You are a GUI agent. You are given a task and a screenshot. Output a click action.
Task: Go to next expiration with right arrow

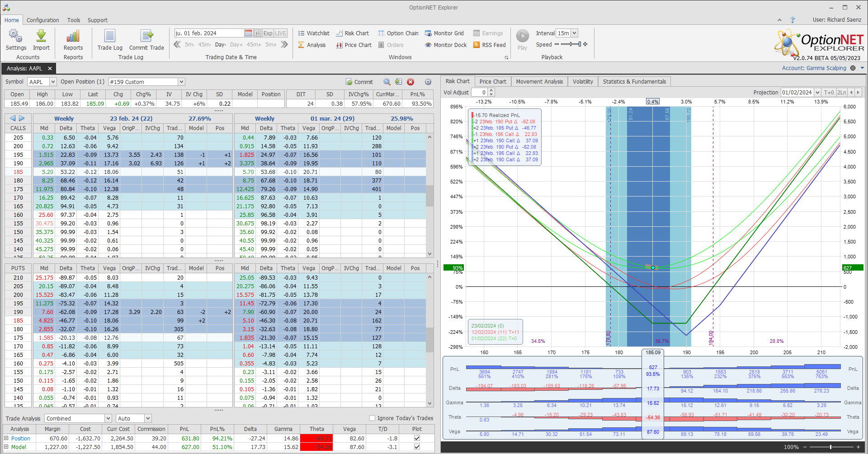pyautogui.click(x=22, y=118)
